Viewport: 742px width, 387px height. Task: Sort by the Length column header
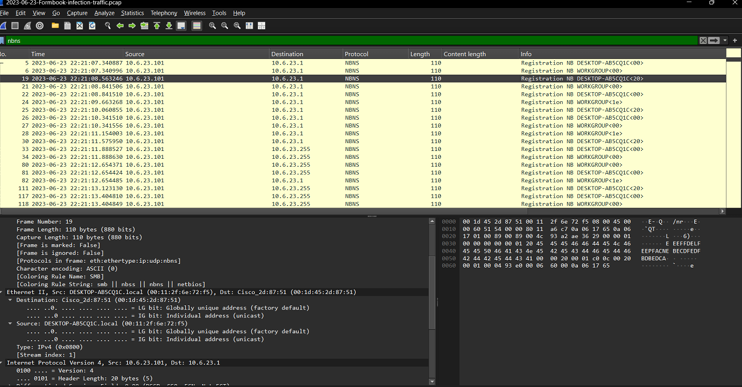[425, 54]
